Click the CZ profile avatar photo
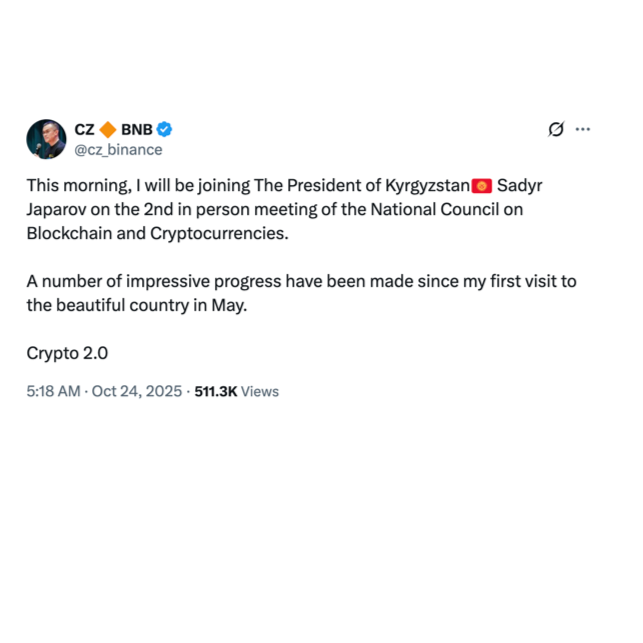 pos(46,139)
